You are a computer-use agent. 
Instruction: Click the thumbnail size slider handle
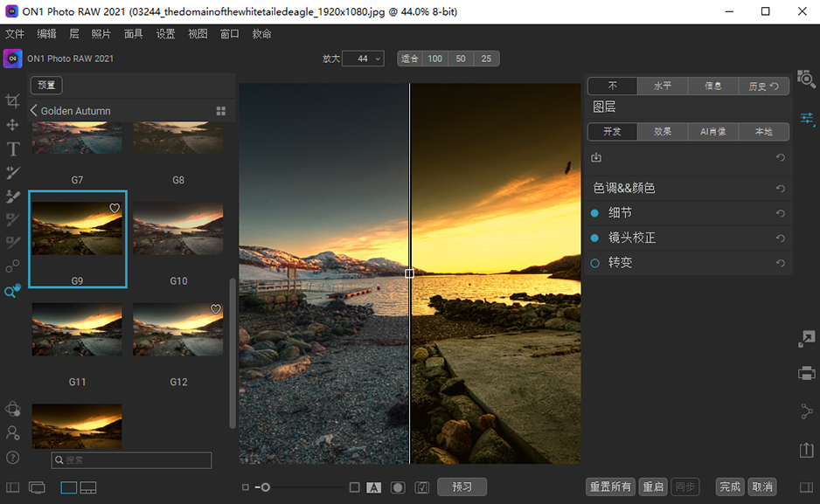coord(265,487)
